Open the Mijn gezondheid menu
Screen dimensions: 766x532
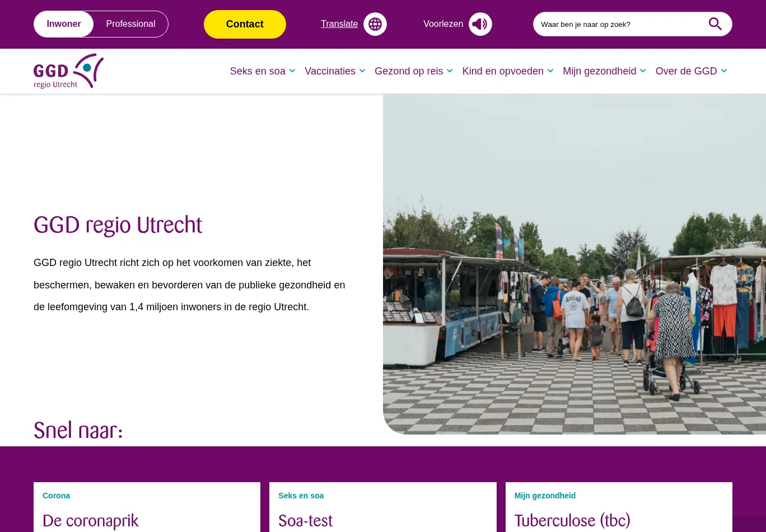pos(599,71)
